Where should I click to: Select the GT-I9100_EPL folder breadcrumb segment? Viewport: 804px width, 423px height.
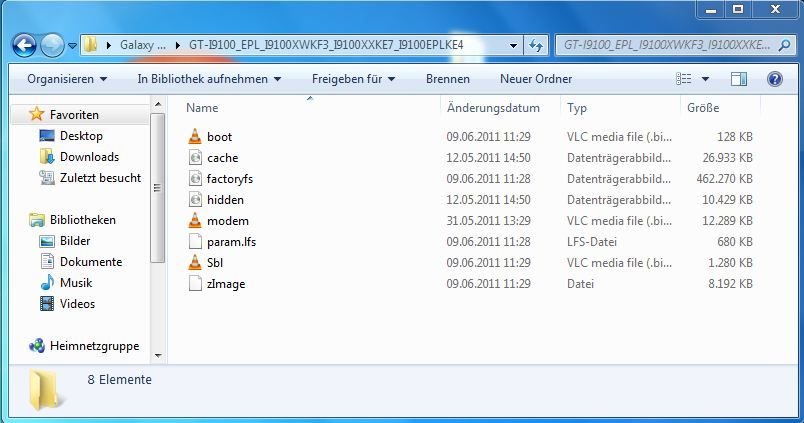pos(326,45)
